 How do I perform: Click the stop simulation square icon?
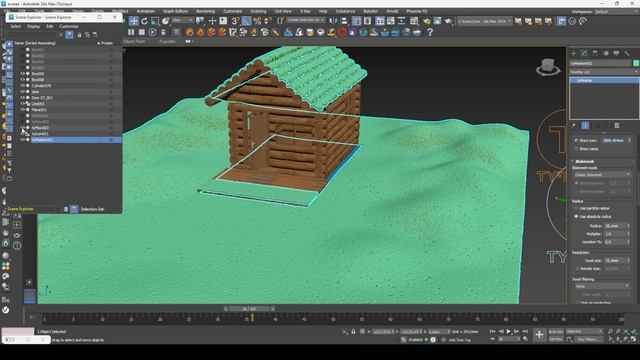(x=142, y=32)
